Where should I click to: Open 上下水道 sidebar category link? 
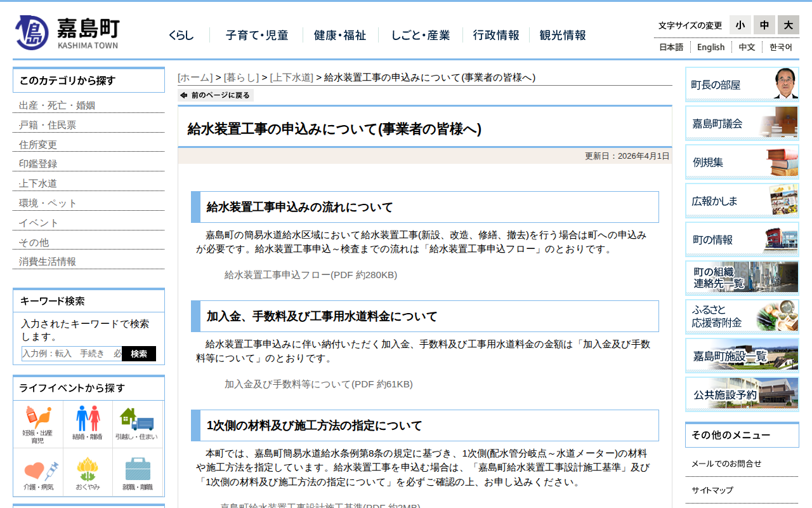point(38,184)
